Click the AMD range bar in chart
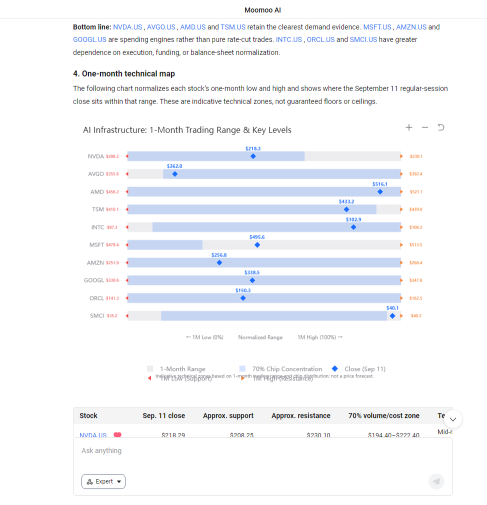 264,192
